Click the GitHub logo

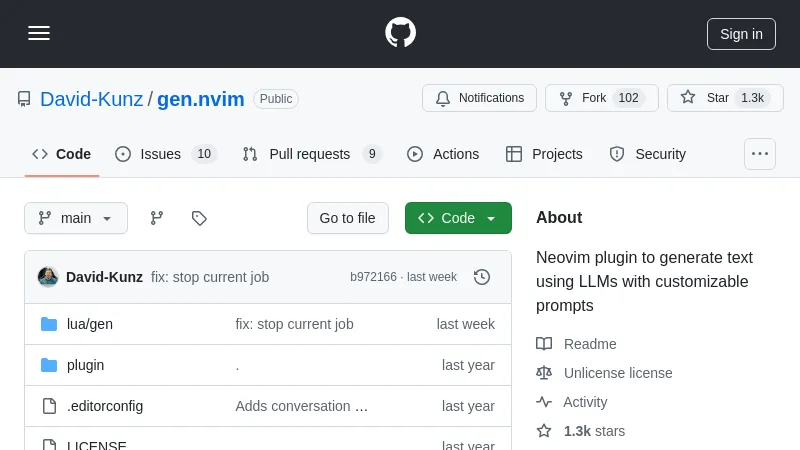point(400,33)
